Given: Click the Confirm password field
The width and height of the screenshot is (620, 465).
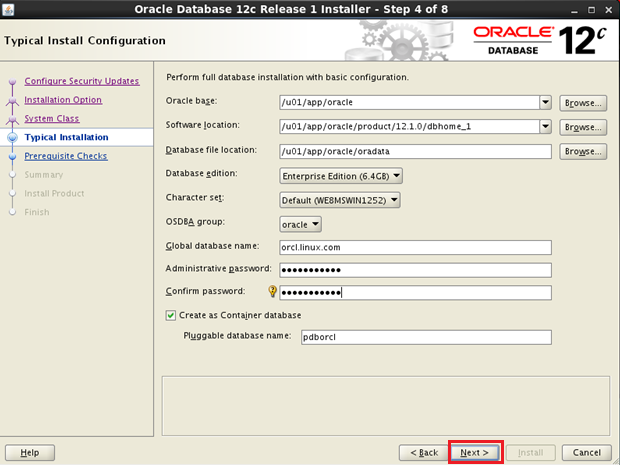Looking at the screenshot, I should point(415,293).
